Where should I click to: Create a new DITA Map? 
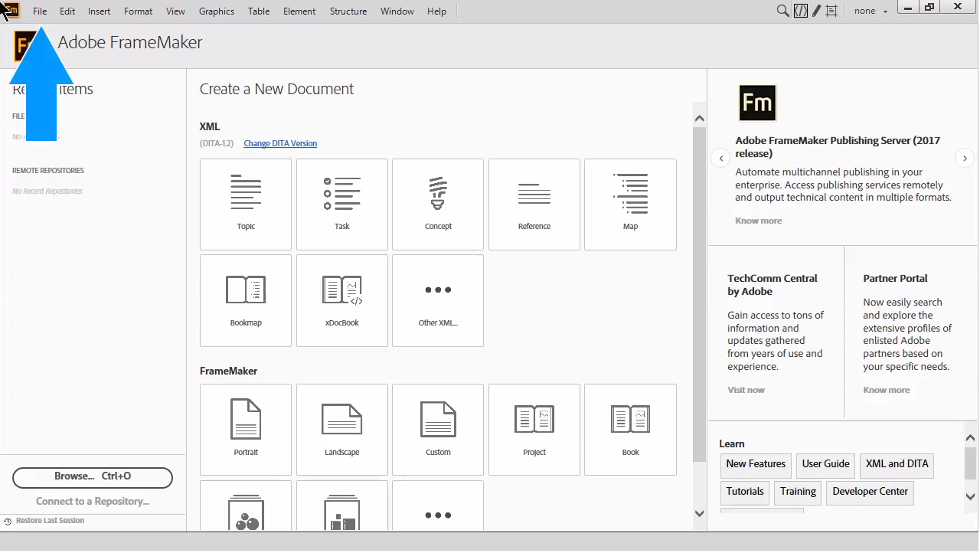click(x=630, y=204)
